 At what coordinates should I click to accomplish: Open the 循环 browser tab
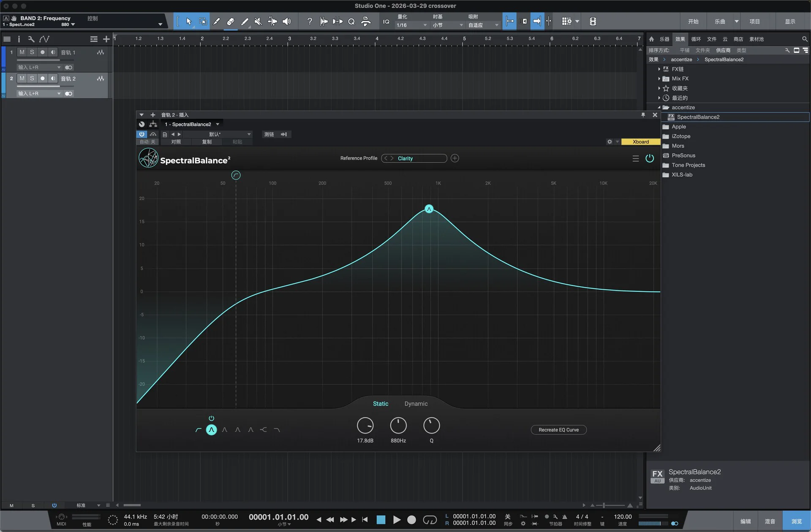click(696, 39)
